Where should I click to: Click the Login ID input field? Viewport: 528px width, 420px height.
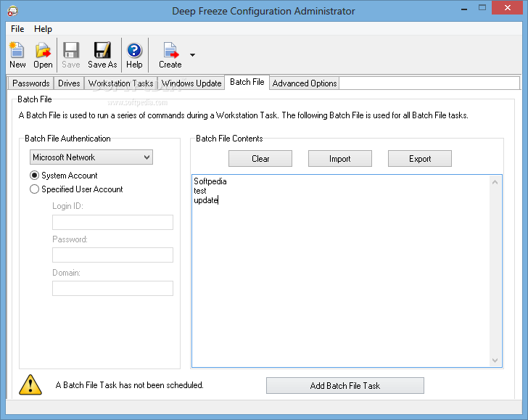tap(113, 222)
